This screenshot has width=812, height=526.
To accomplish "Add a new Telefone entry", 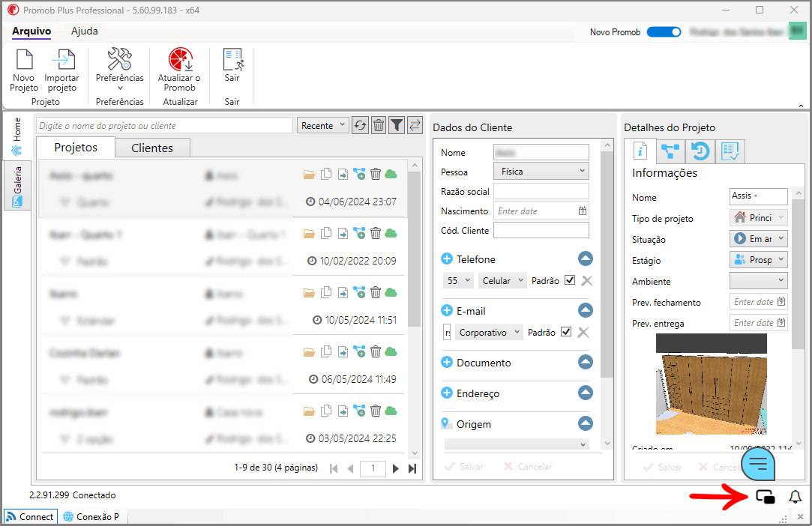I will click(x=447, y=259).
